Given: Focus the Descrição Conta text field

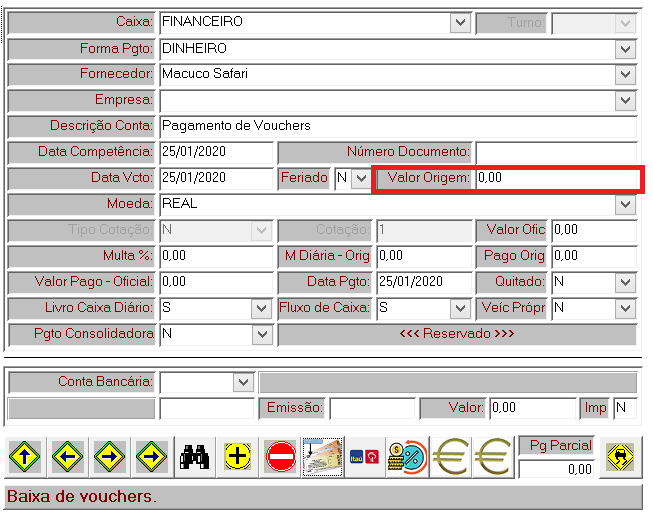Looking at the screenshot, I should (x=398, y=126).
